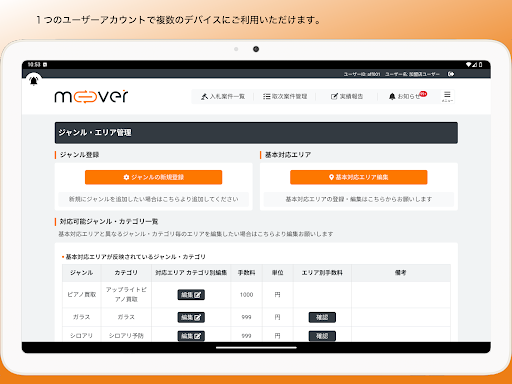Click the 編集 button for ガラス row

(x=191, y=317)
